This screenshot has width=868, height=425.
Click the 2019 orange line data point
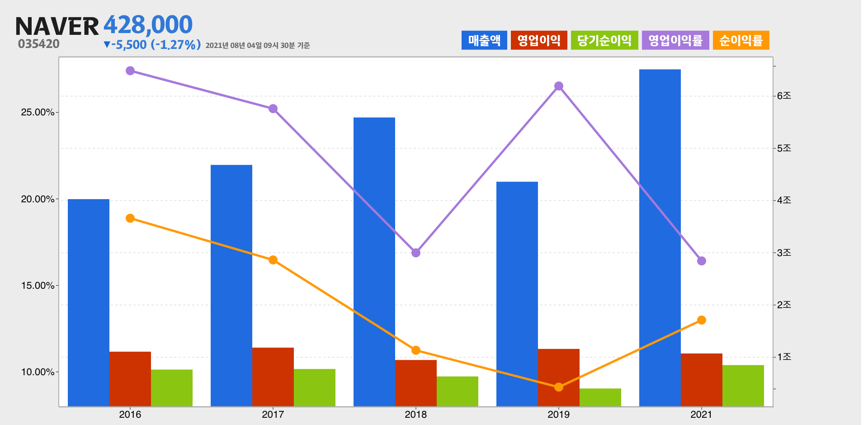tap(559, 387)
